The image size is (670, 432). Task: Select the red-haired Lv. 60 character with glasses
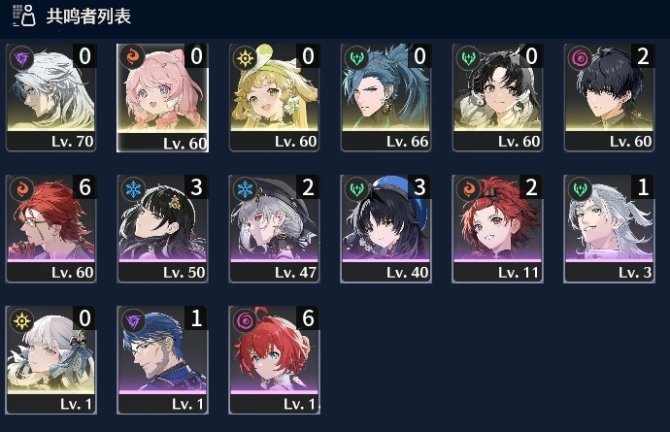51,229
